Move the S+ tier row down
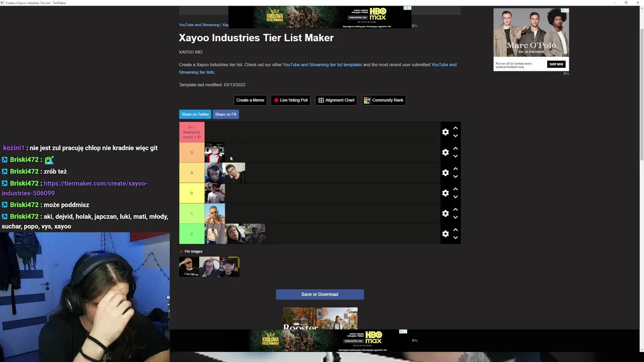This screenshot has height=362, width=644. tap(455, 136)
